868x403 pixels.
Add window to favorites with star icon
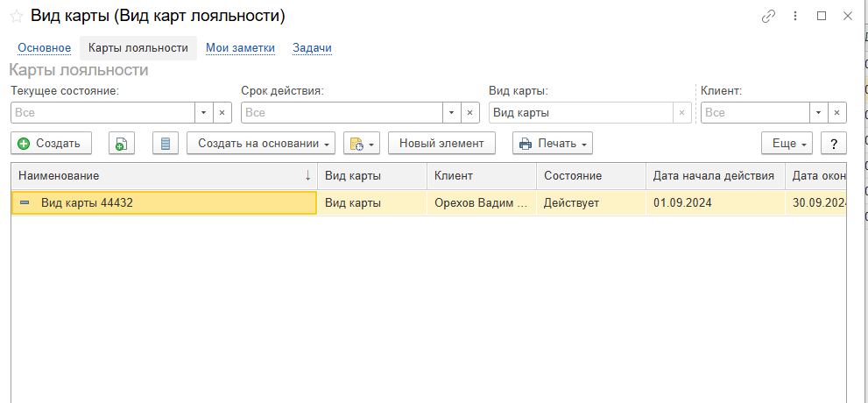16,16
